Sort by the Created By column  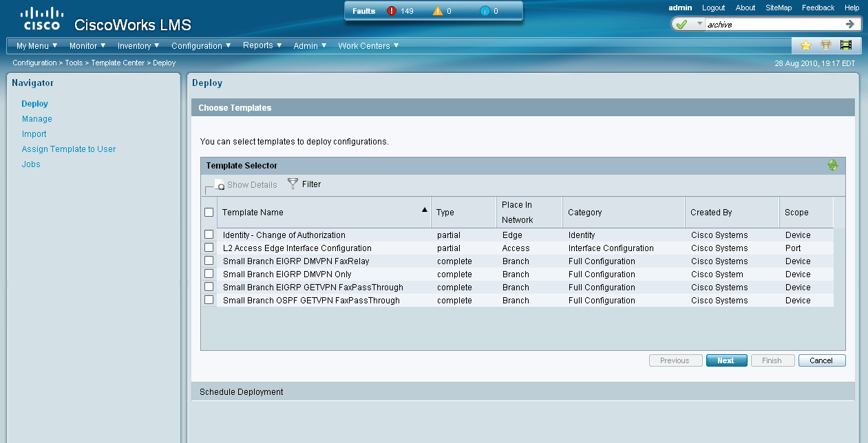pos(732,213)
